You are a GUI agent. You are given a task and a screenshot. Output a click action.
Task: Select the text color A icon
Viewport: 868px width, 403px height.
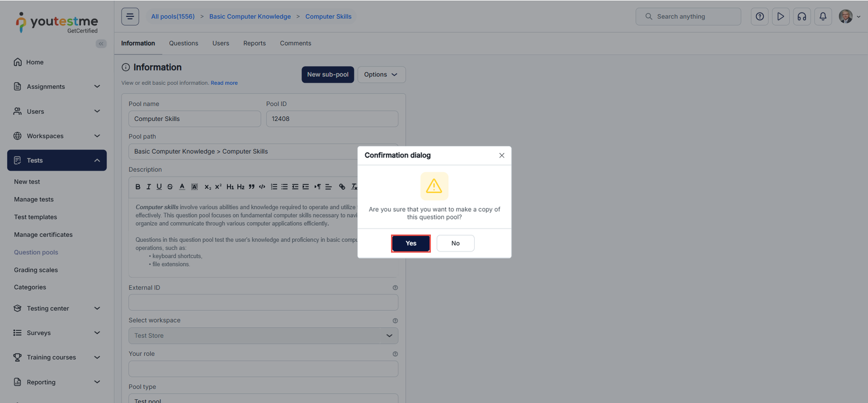pyautogui.click(x=182, y=187)
